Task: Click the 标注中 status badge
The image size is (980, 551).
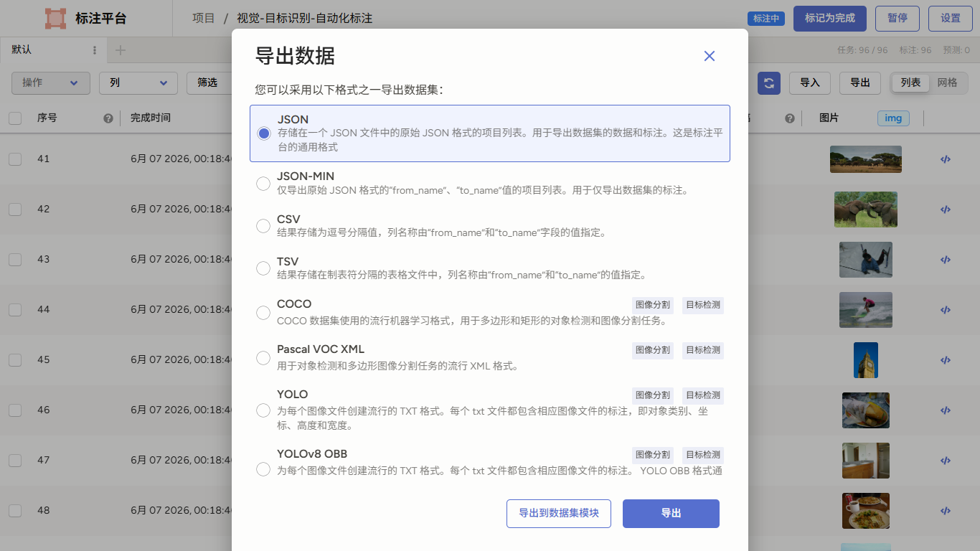Action: coord(766,19)
